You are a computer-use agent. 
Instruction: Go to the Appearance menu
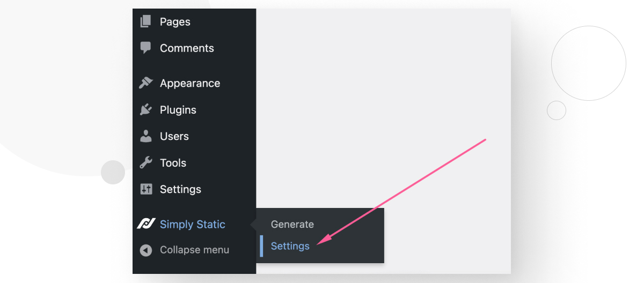pyautogui.click(x=190, y=83)
